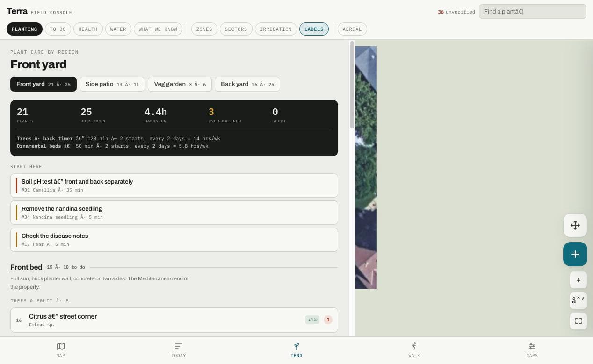The width and height of the screenshot is (593, 364).
Task: Zoom in the map with small plus
Action: pyautogui.click(x=579, y=280)
